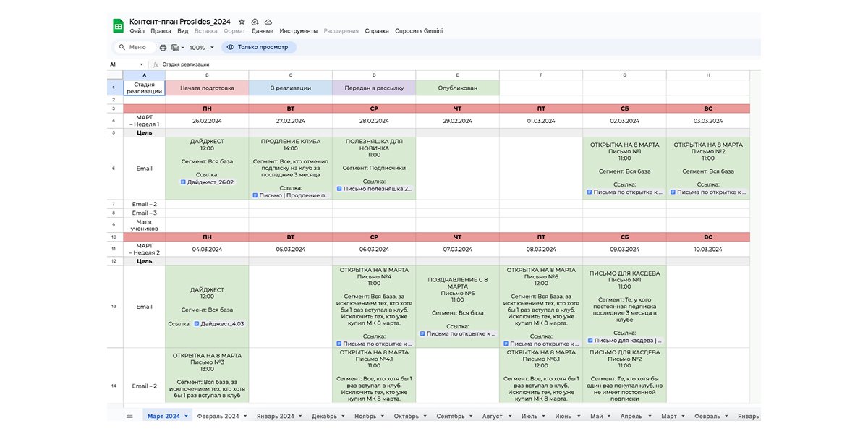Switch to the Декабрь sheet tab
The width and height of the screenshot is (868, 434).
324,417
